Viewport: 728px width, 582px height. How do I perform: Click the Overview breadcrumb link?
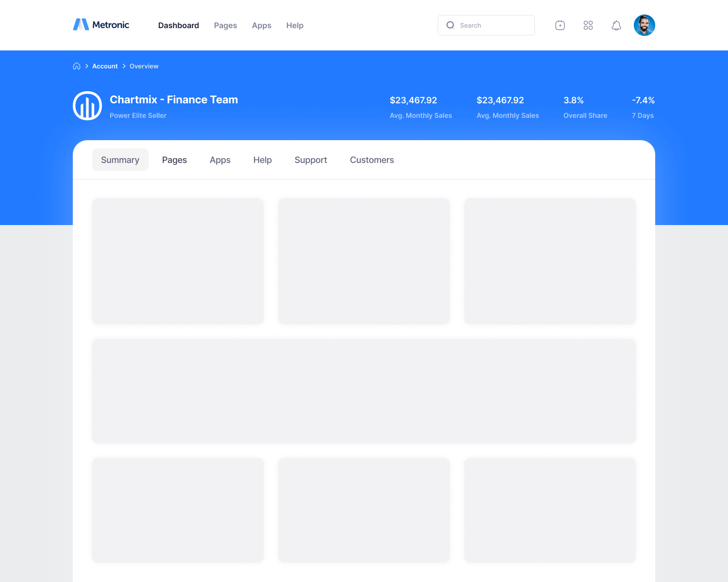pos(144,66)
